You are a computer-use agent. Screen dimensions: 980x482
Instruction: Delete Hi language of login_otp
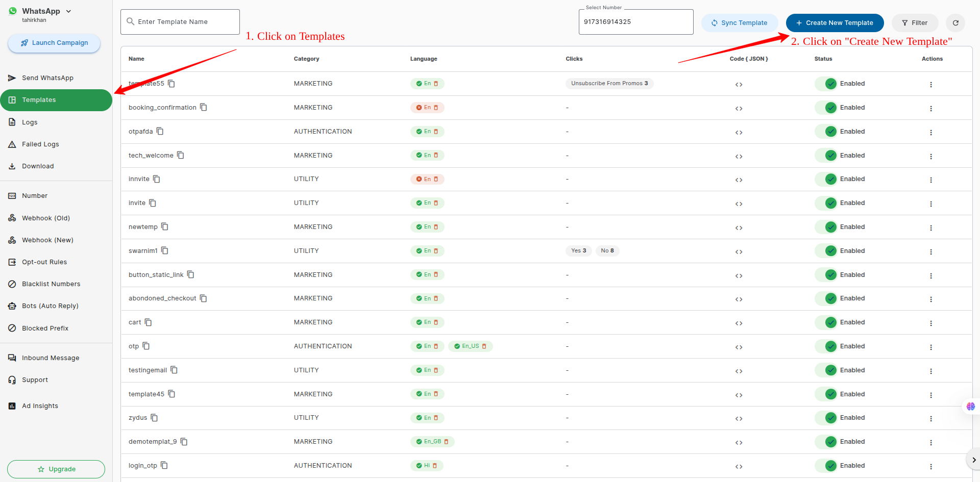pos(435,466)
